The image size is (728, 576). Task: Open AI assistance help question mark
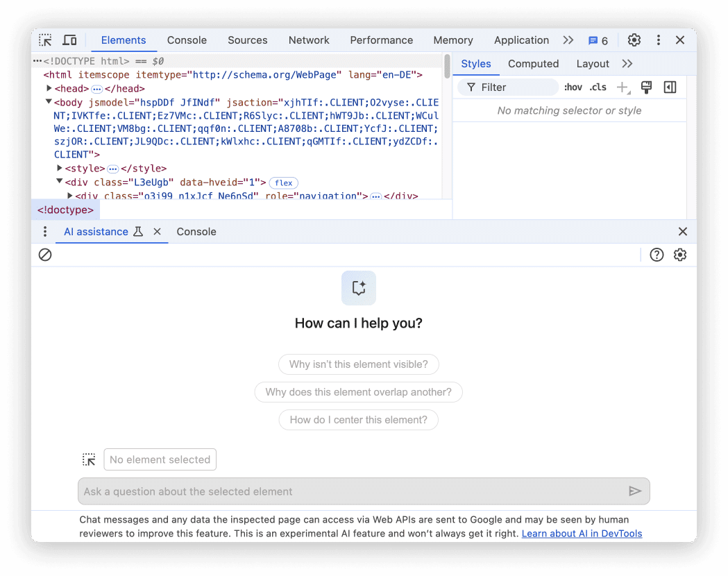(657, 255)
